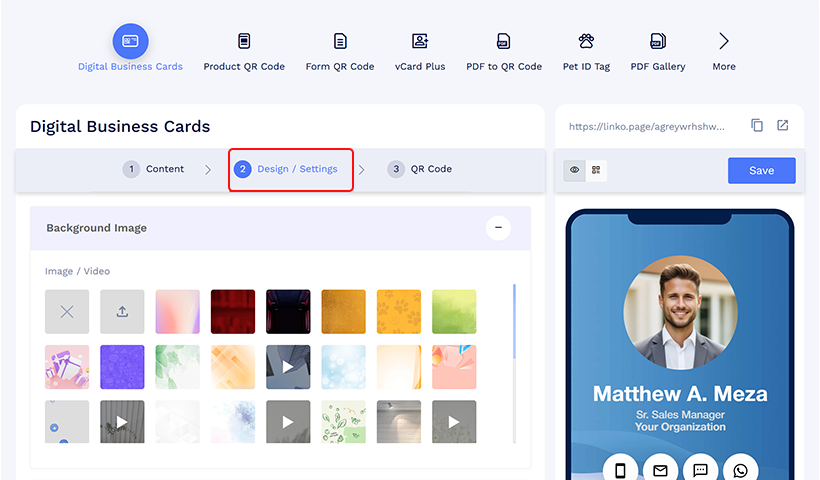
Task: Open the page link in a new tab
Action: tap(782, 125)
